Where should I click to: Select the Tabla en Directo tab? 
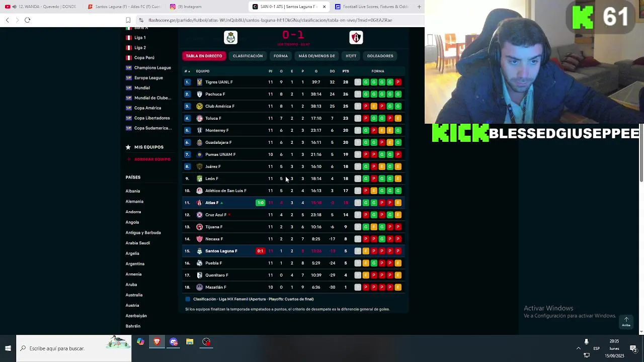[204, 56]
